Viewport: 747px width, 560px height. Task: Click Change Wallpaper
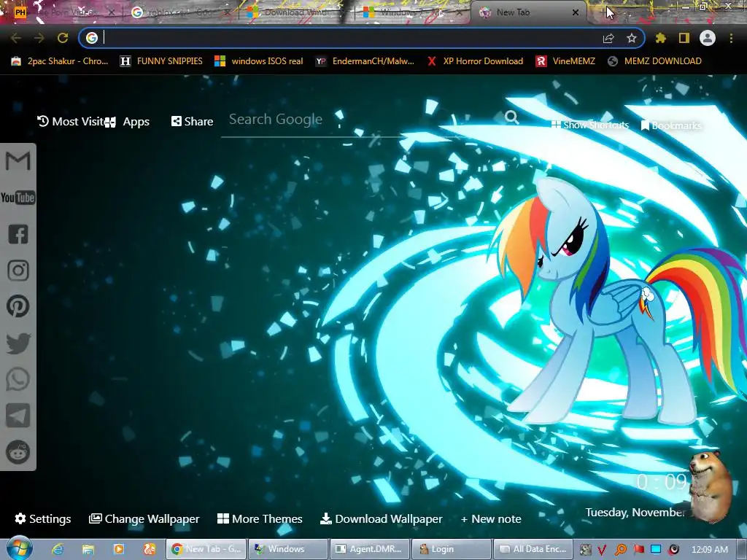pos(144,518)
